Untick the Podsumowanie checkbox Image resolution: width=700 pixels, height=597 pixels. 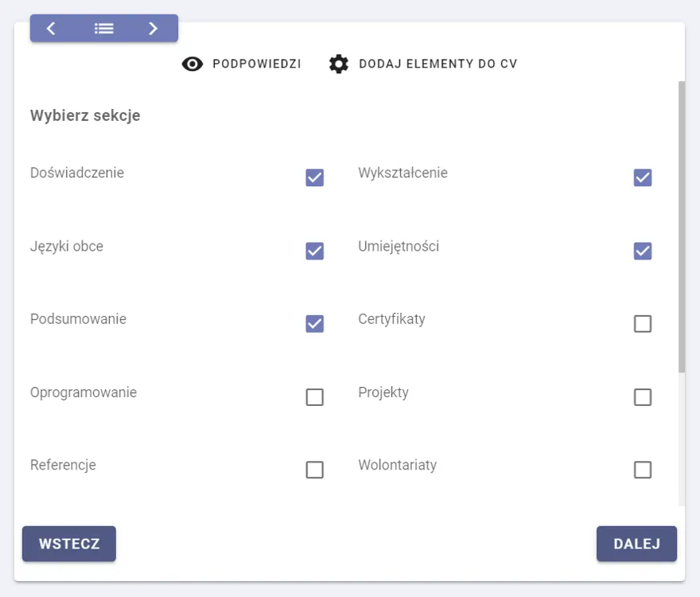[x=315, y=324]
